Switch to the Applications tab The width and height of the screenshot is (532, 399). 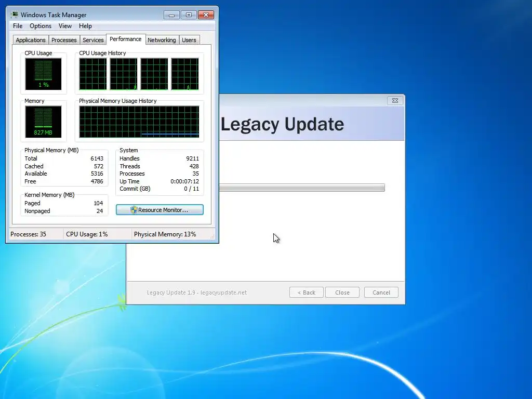tap(31, 39)
